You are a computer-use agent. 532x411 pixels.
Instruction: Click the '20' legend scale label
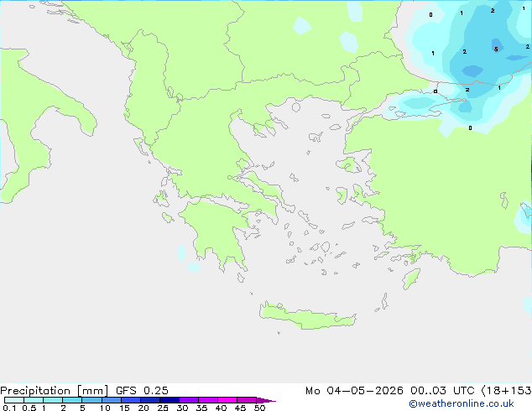[143, 408]
